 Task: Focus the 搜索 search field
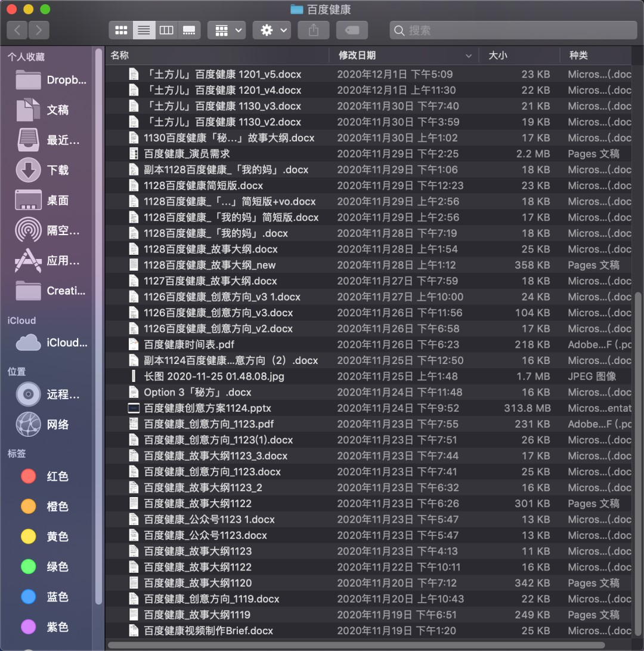point(513,30)
